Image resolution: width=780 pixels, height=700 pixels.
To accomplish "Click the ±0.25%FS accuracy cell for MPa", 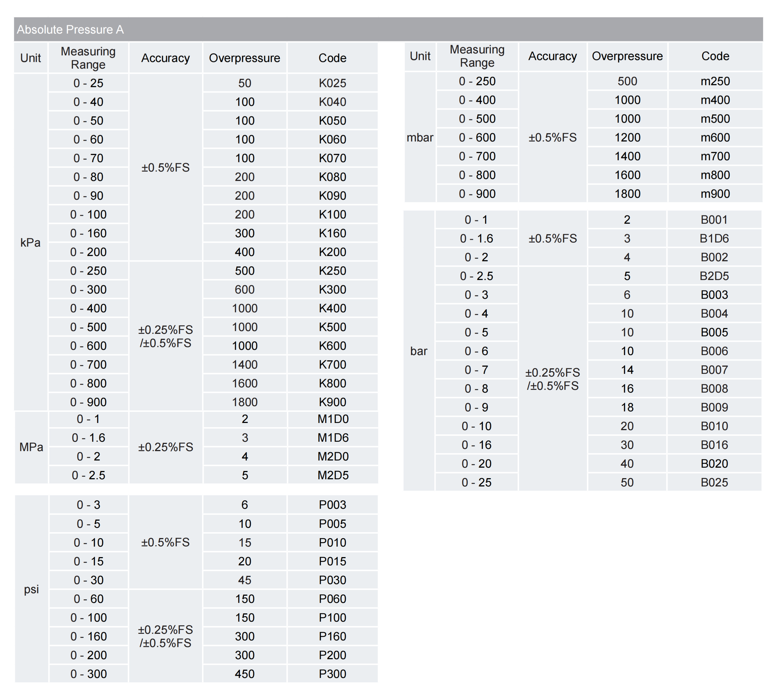I will [165, 447].
